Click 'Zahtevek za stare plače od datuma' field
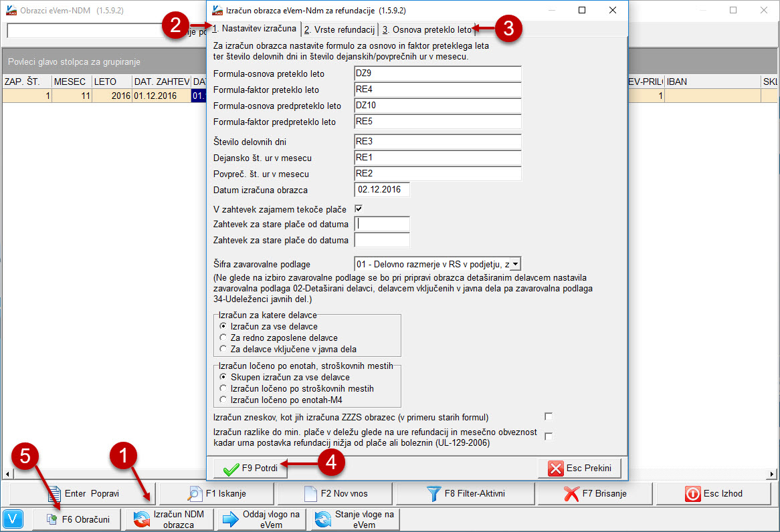 click(x=382, y=225)
